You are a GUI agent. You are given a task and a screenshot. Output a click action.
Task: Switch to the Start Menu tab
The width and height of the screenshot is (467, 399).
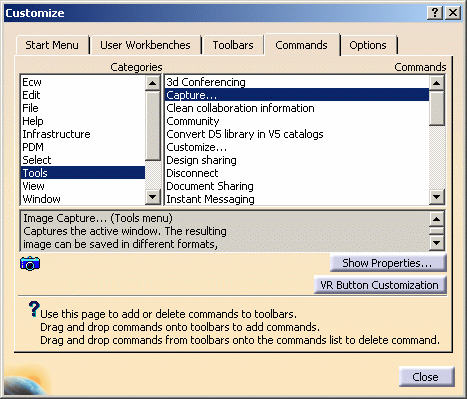(52, 45)
